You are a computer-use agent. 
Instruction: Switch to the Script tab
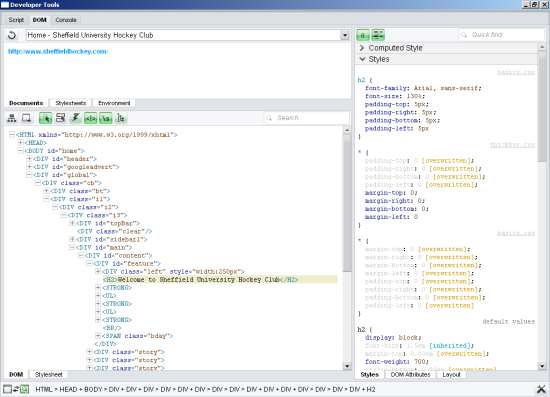pyautogui.click(x=16, y=20)
